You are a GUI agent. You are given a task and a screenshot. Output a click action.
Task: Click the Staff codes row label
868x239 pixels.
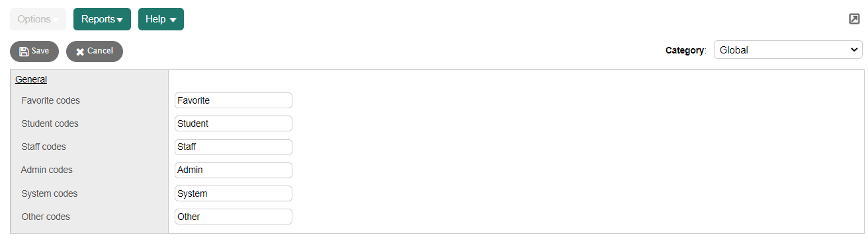pyautogui.click(x=44, y=147)
